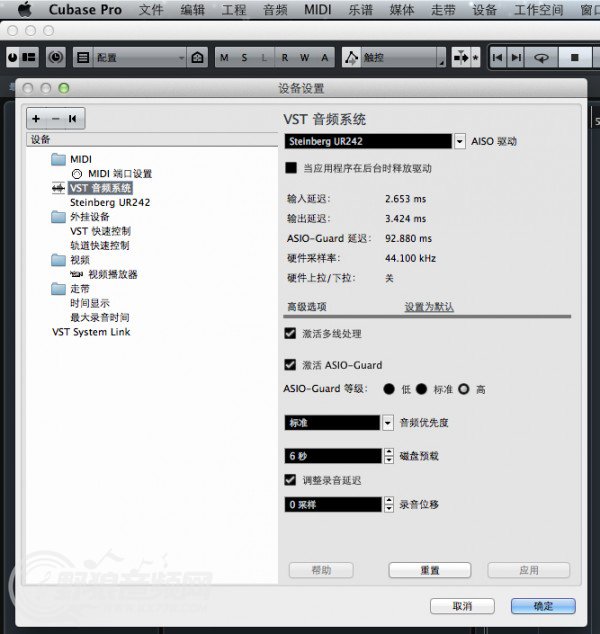Open the 设备 menu in menu bar

pyautogui.click(x=484, y=9)
